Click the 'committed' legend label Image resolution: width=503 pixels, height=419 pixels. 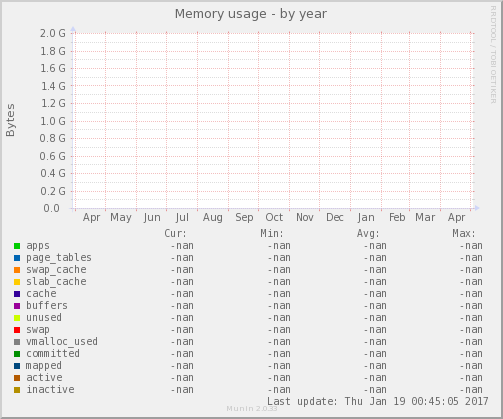click(53, 353)
